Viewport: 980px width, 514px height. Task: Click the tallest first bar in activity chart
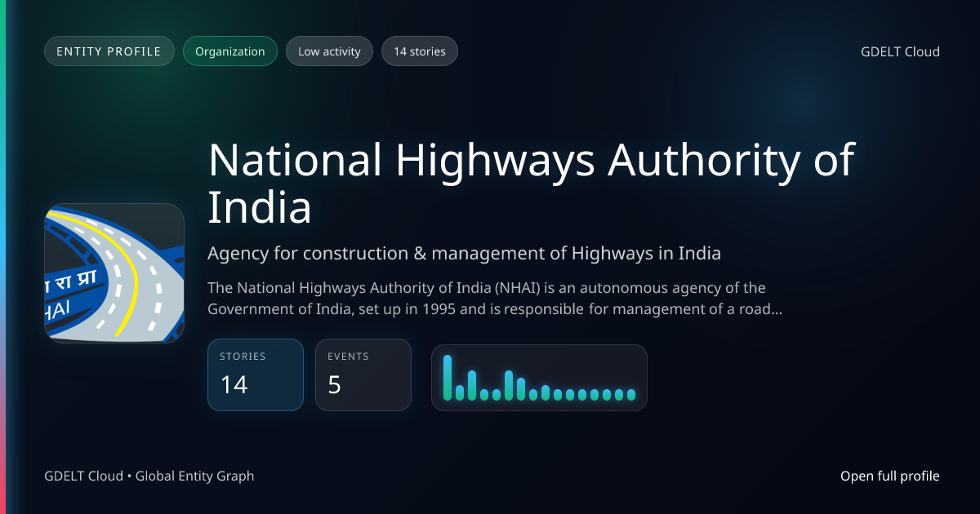tap(448, 378)
